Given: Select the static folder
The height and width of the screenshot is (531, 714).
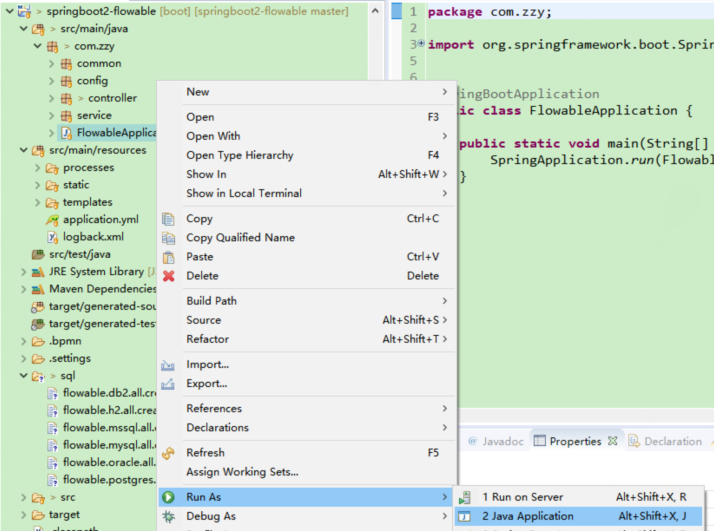Looking at the screenshot, I should pyautogui.click(x=76, y=185).
